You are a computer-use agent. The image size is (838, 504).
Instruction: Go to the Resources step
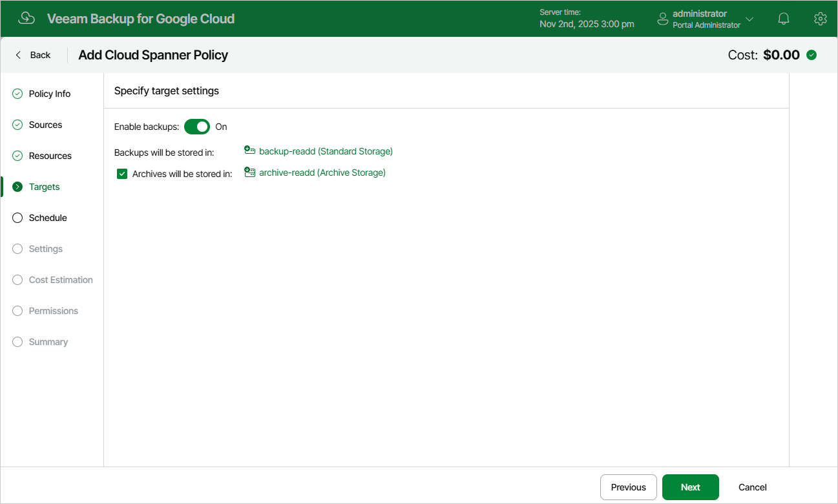(x=50, y=156)
